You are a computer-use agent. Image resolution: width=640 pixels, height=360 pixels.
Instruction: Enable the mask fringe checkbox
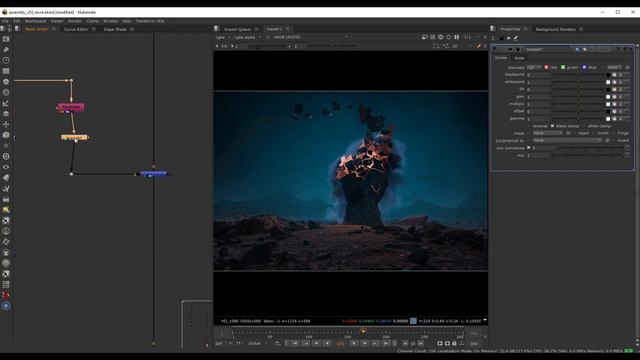(613, 133)
